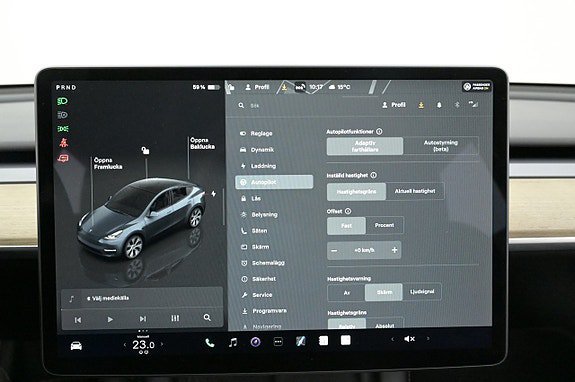This screenshot has width=575, height=382.
Task: Tap the weather 15°C indicator
Action: click(x=340, y=87)
